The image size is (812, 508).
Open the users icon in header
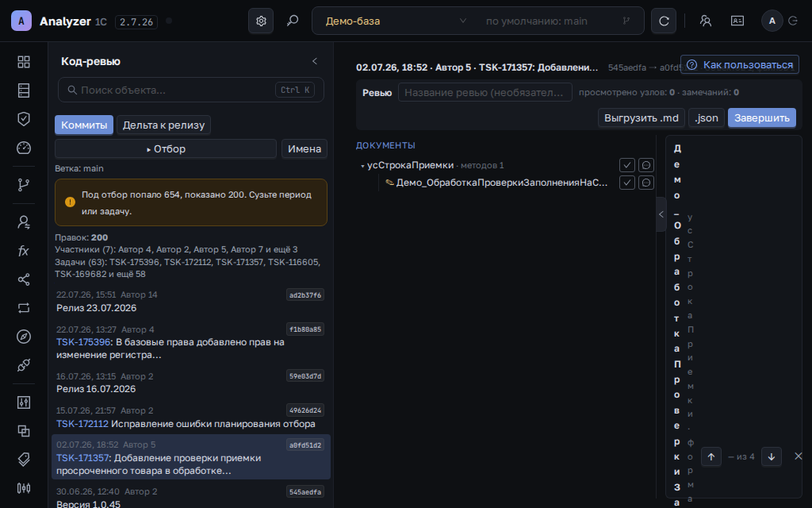click(x=705, y=21)
